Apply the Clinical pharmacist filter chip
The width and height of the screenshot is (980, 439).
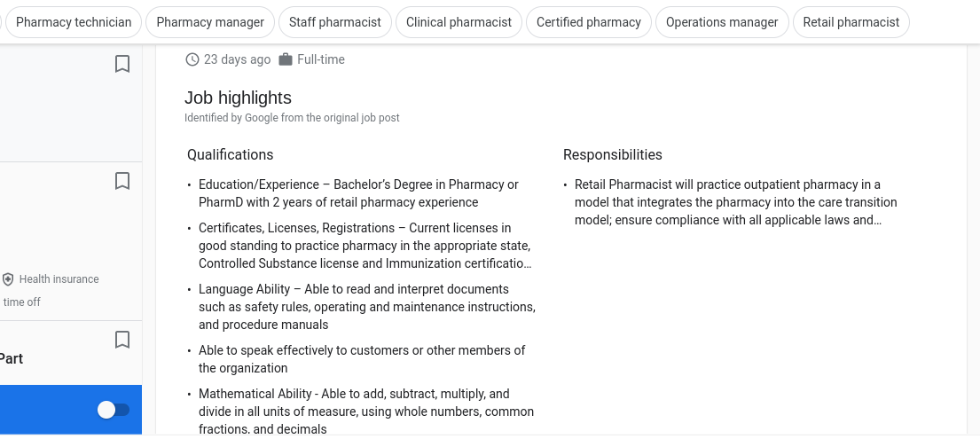pos(459,22)
